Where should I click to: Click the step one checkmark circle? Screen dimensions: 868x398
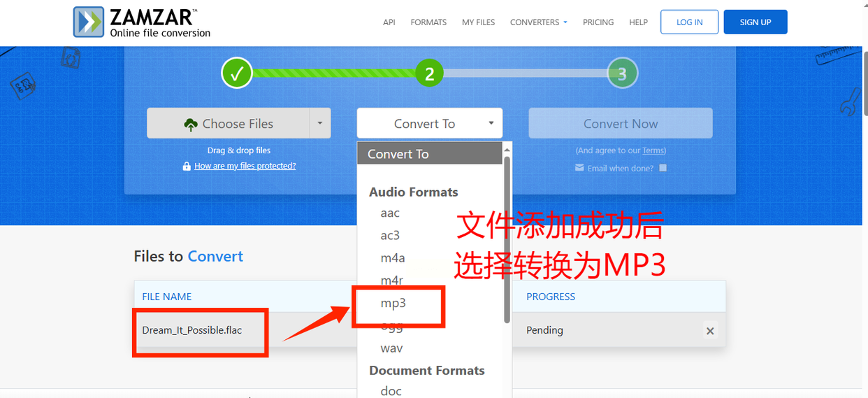click(237, 73)
